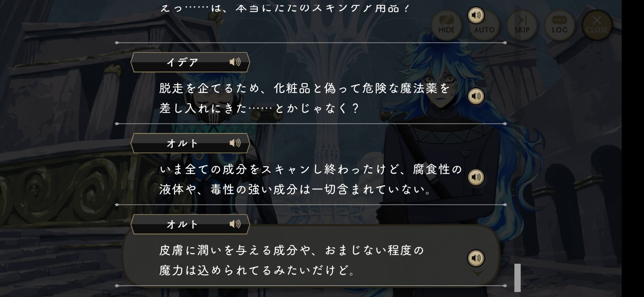Click the down chevron below the last dialogue

[x=478, y=273]
